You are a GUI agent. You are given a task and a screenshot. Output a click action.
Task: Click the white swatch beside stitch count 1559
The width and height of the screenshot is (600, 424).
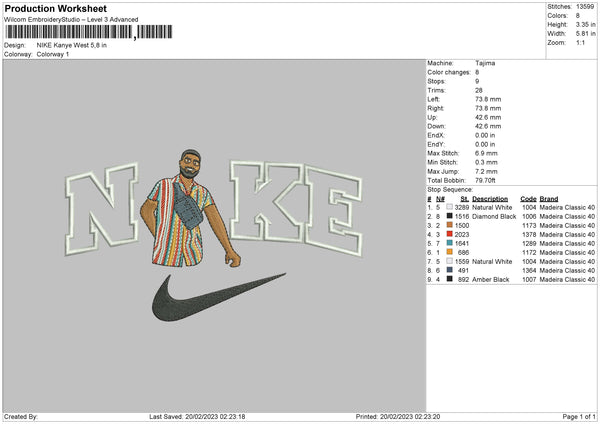click(450, 261)
